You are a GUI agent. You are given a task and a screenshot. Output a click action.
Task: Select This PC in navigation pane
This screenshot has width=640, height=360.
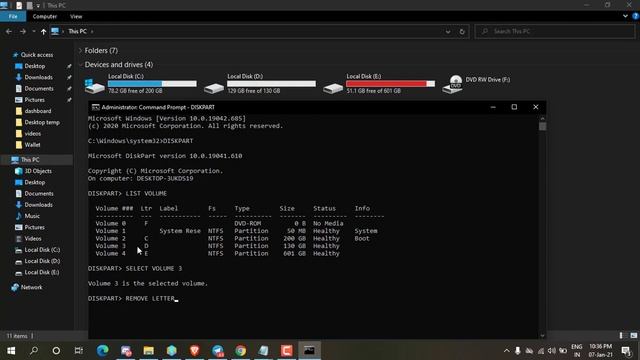coord(30,160)
